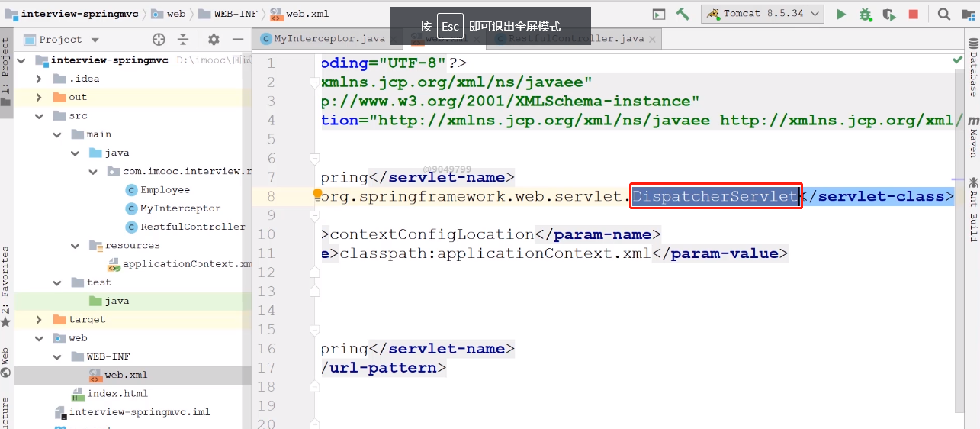Stop the running server with red square
Image resolution: width=980 pixels, height=429 pixels.
click(913, 14)
